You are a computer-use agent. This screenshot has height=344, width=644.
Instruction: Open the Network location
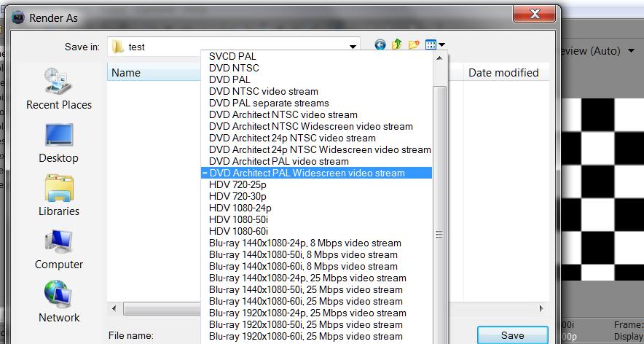(x=59, y=302)
